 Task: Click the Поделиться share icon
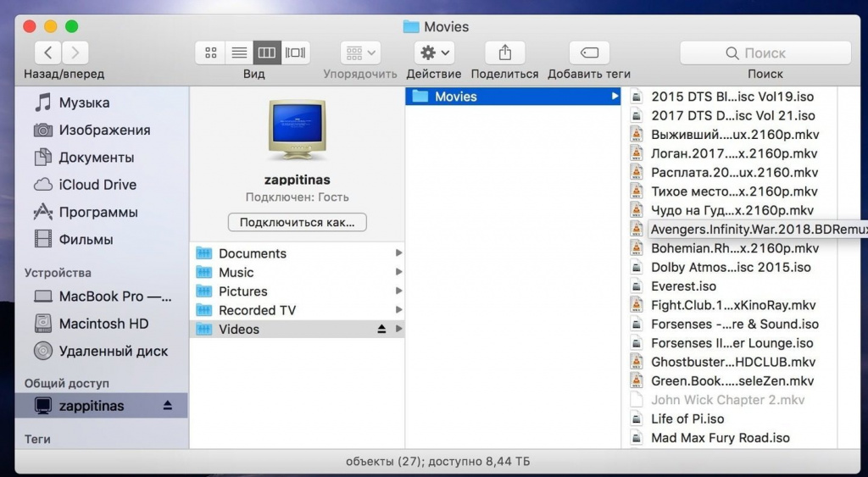505,53
